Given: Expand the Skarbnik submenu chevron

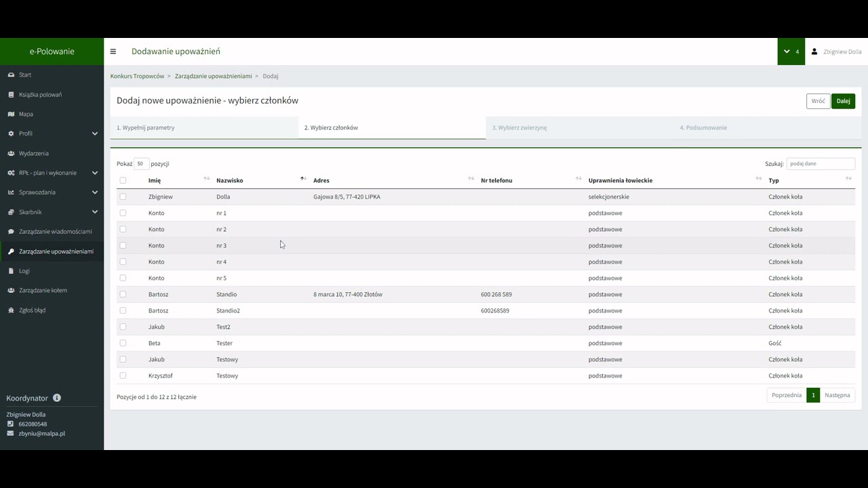Looking at the screenshot, I should tap(95, 212).
